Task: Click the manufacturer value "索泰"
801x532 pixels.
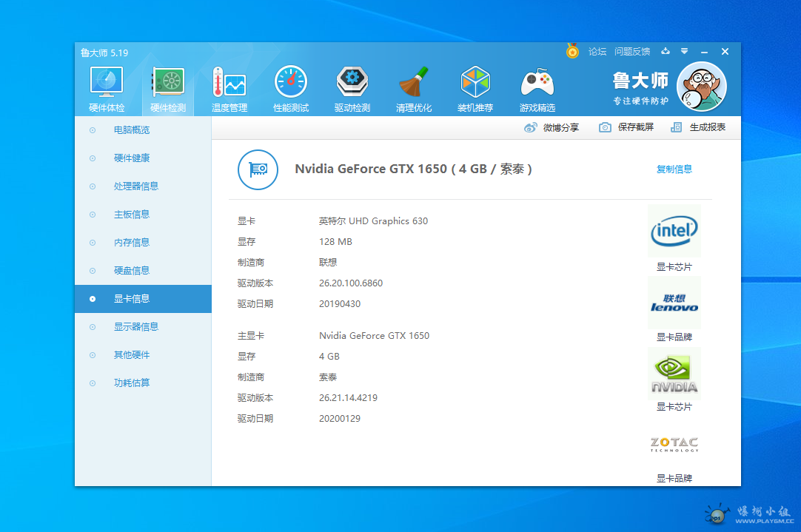Action: pyautogui.click(x=328, y=377)
